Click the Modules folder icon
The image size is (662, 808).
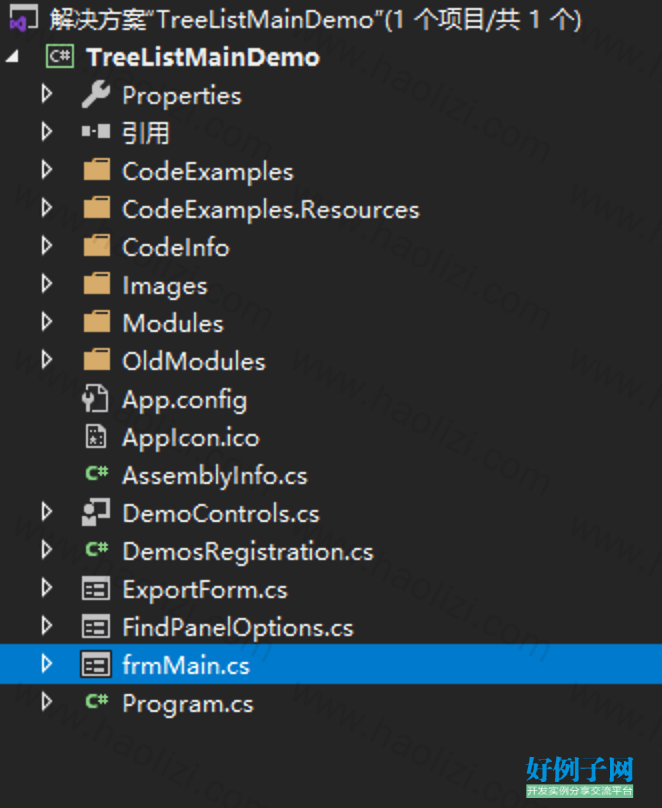click(97, 322)
